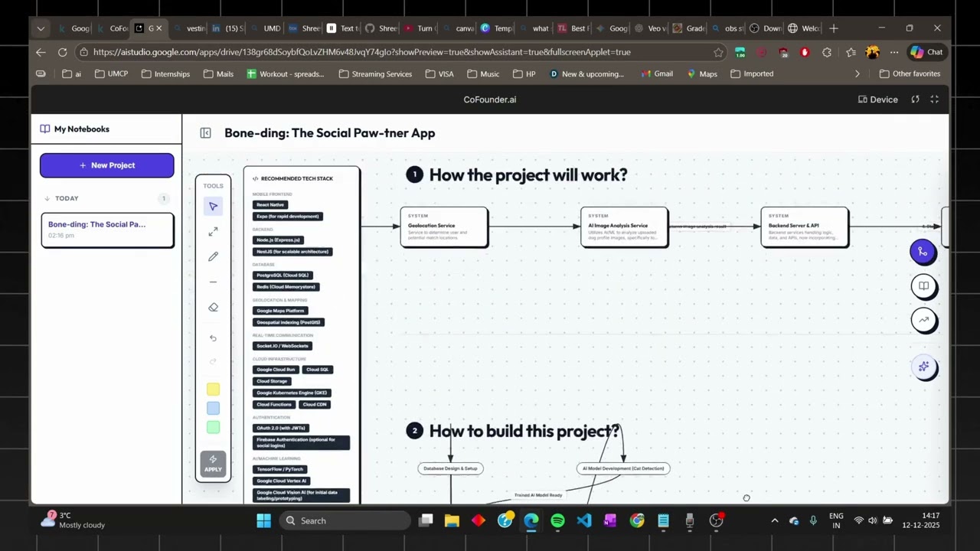Viewport: 980px width, 551px height.
Task: Show more bookmarks with chevron
Action: (x=857, y=74)
